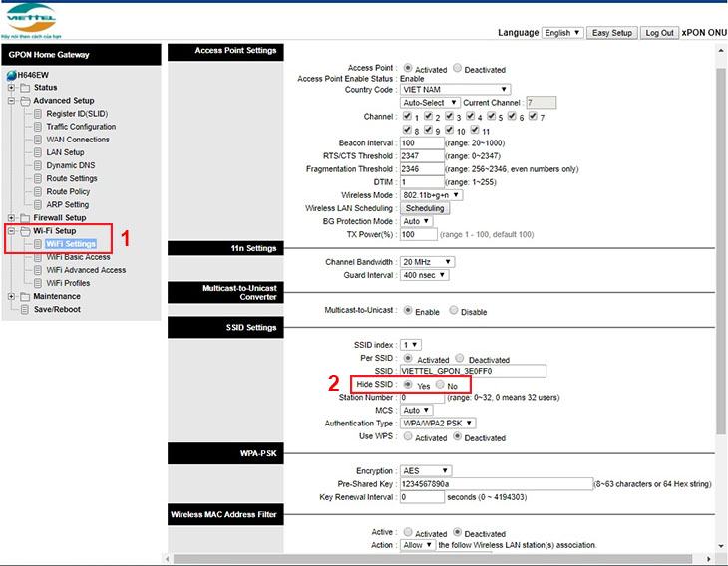Viewport: 728px width, 566px height.
Task: Toggle channel 7 checkbox
Action: [x=533, y=115]
